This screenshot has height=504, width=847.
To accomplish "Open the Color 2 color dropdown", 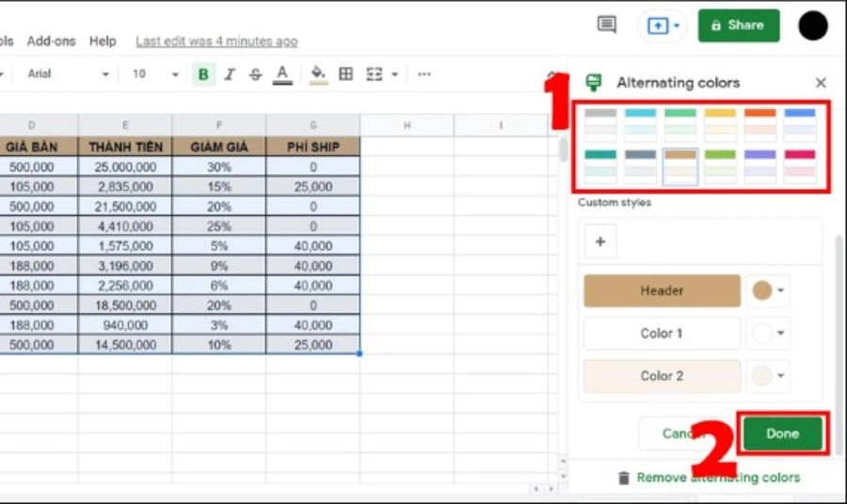I will tap(768, 375).
